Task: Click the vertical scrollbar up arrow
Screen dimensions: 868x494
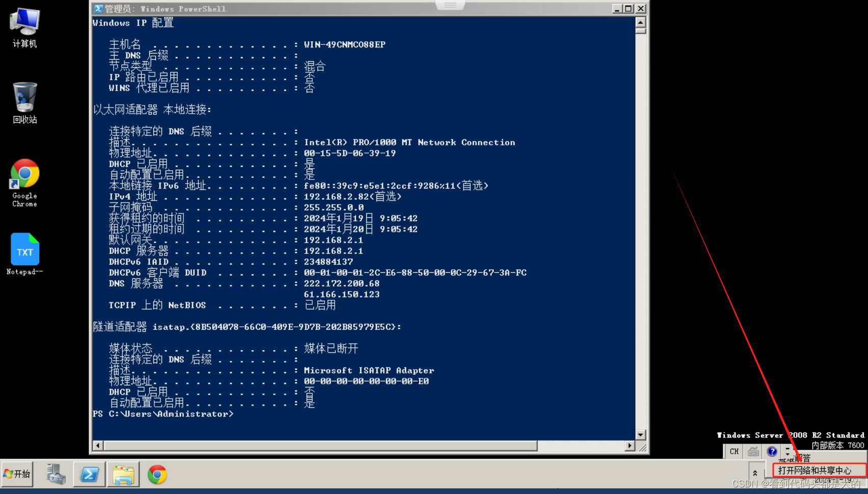Action: pyautogui.click(x=641, y=22)
